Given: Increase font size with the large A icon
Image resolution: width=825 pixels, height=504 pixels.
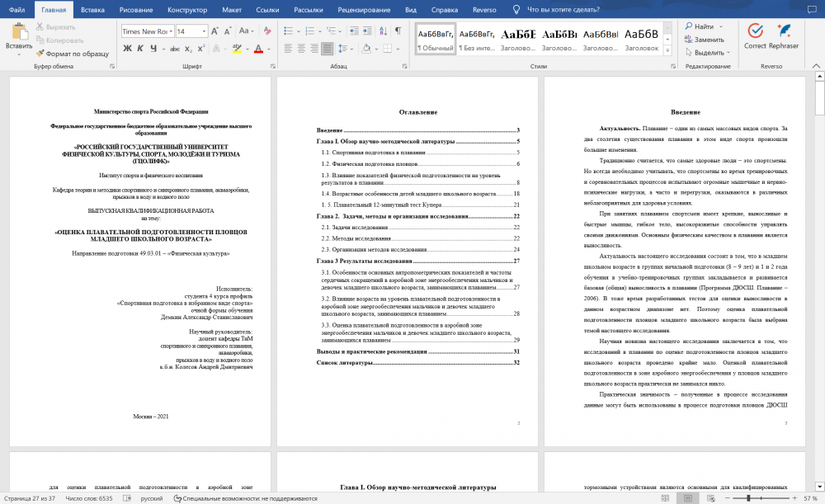Looking at the screenshot, I should coord(214,31).
